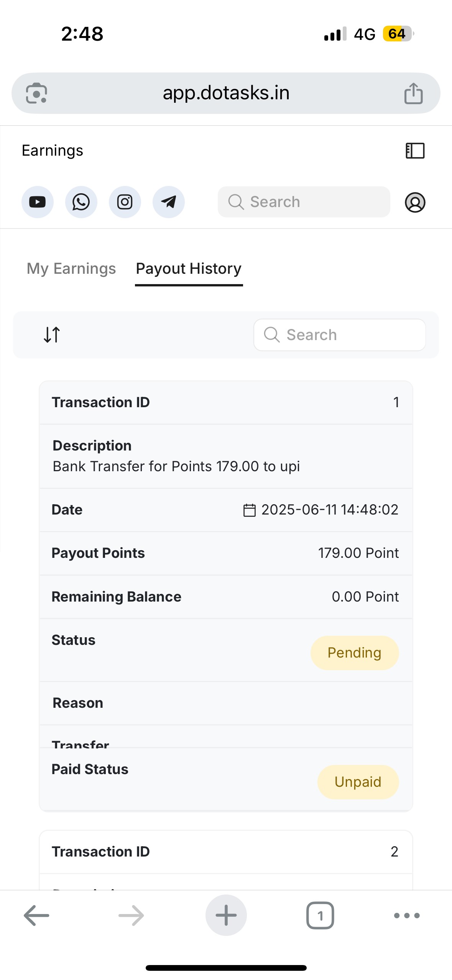This screenshot has width=452, height=980.
Task: Open the user profile icon
Action: click(x=415, y=202)
